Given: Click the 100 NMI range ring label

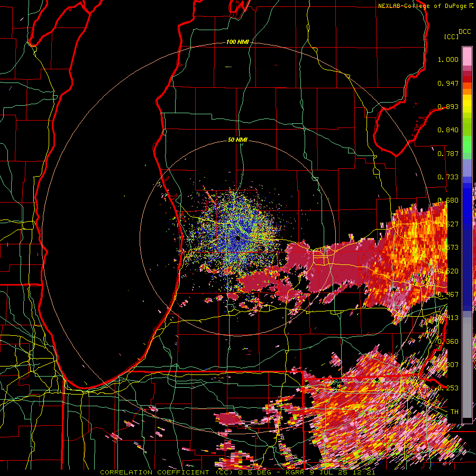Looking at the screenshot, I should (237, 42).
